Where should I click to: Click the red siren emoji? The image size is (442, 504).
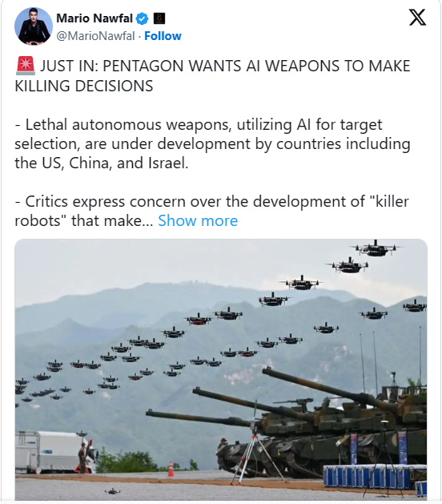pyautogui.click(x=25, y=66)
